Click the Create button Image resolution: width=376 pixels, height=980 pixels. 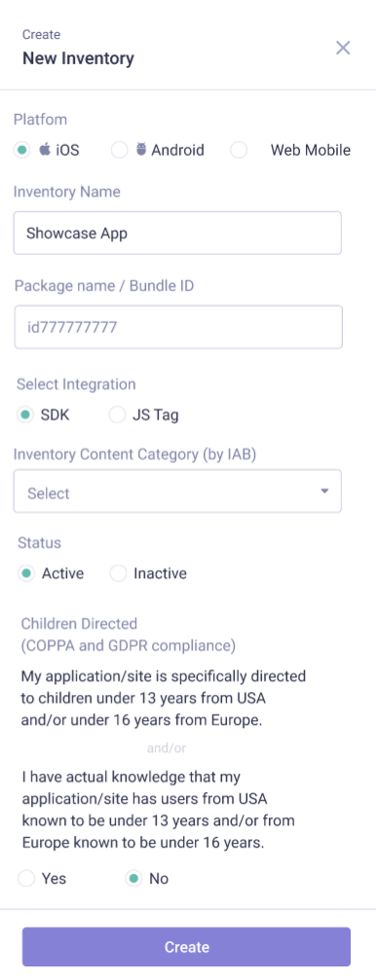click(186, 947)
